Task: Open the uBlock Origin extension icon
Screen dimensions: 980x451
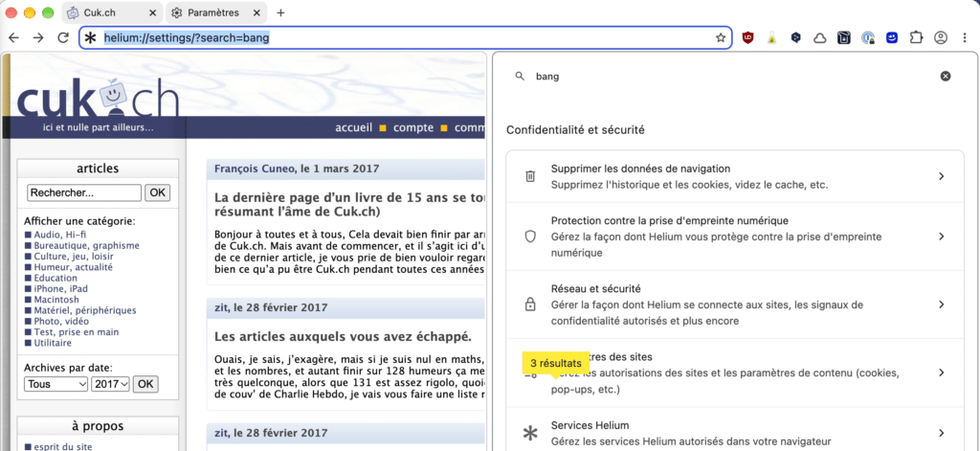Action: tap(747, 38)
